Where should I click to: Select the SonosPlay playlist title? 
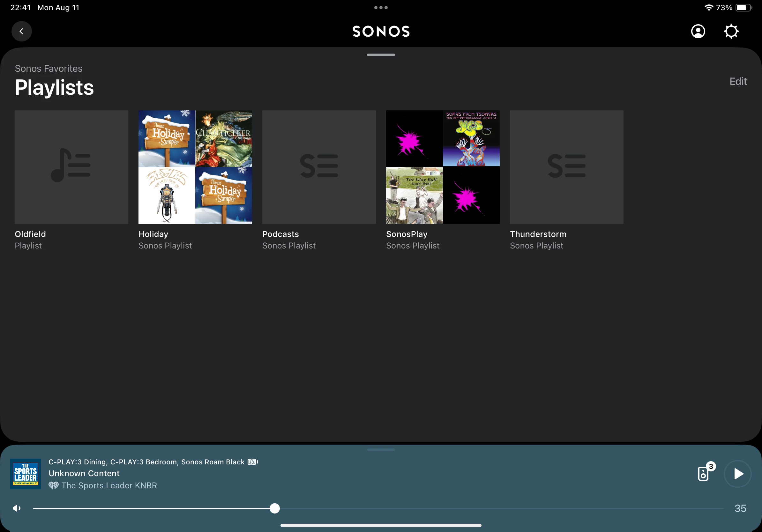coord(407,234)
